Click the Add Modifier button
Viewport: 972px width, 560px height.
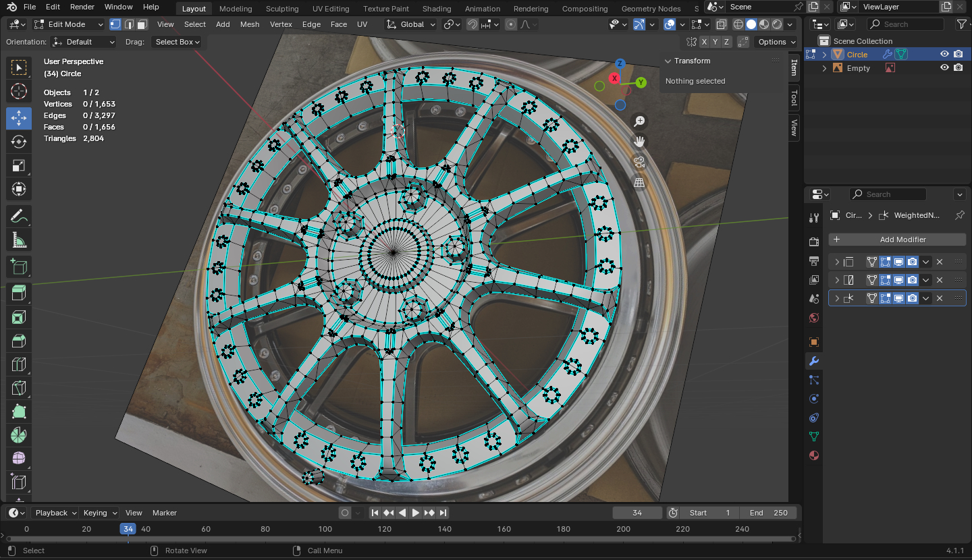point(897,240)
